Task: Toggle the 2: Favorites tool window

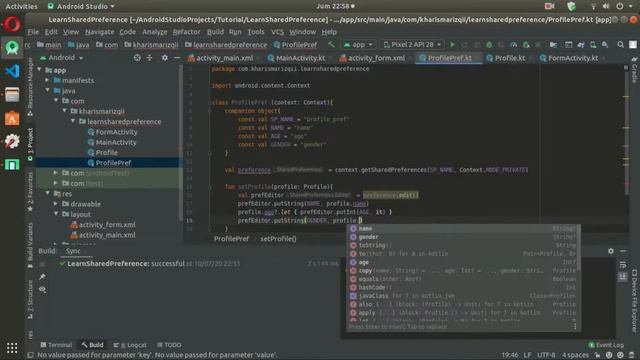Action: click(x=30, y=191)
